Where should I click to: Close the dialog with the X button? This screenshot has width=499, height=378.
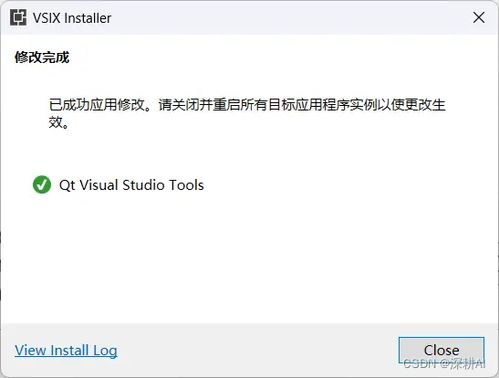tap(479, 18)
